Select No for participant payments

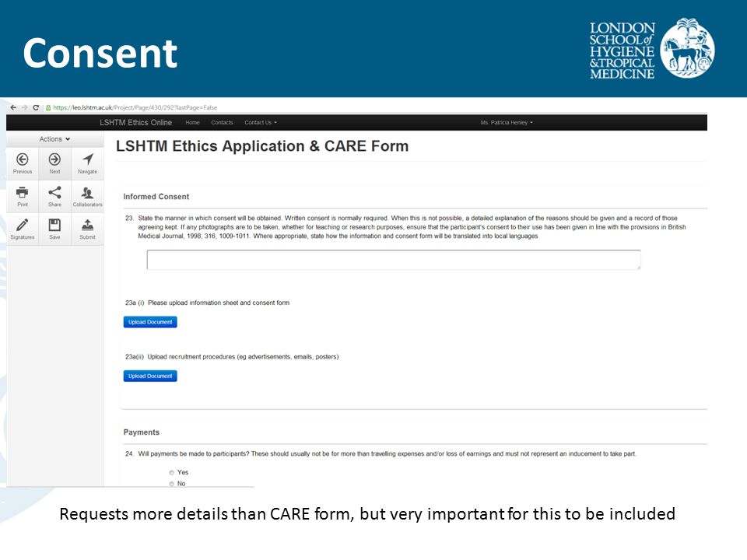171,484
